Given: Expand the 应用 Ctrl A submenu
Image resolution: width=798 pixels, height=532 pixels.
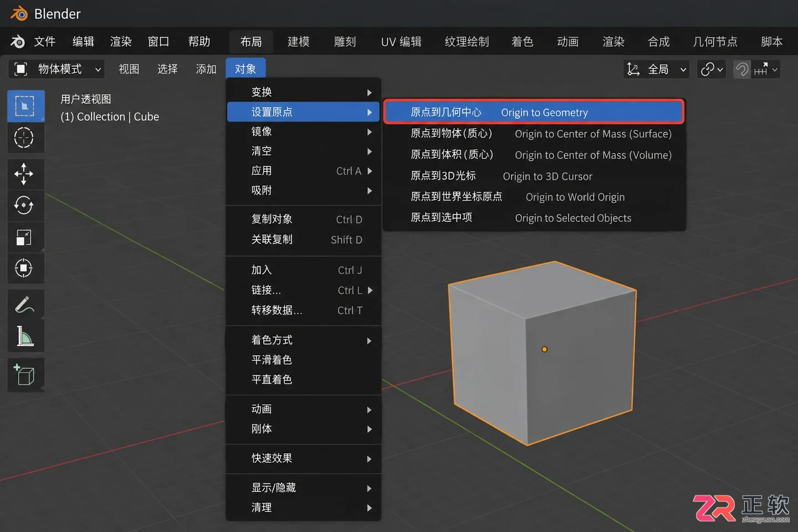Looking at the screenshot, I should click(304, 171).
